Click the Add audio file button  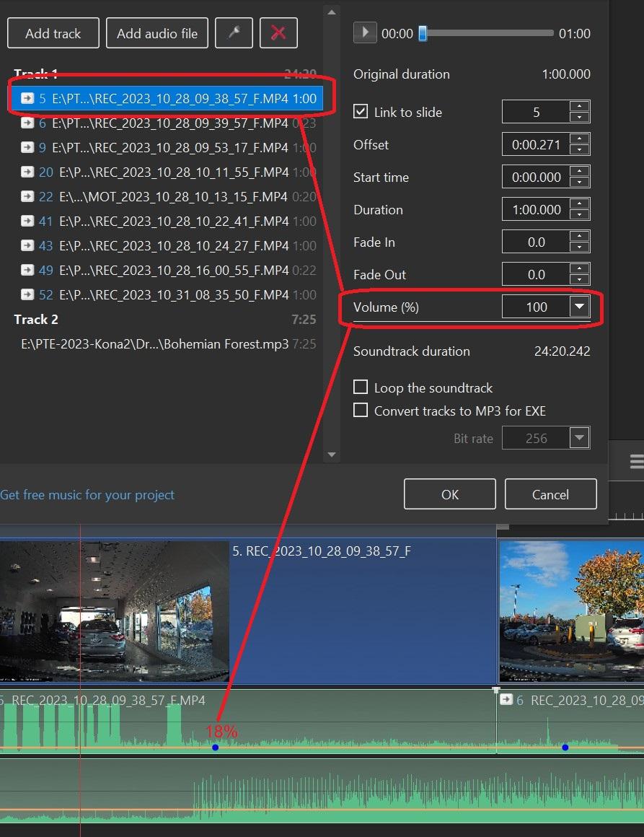(157, 33)
